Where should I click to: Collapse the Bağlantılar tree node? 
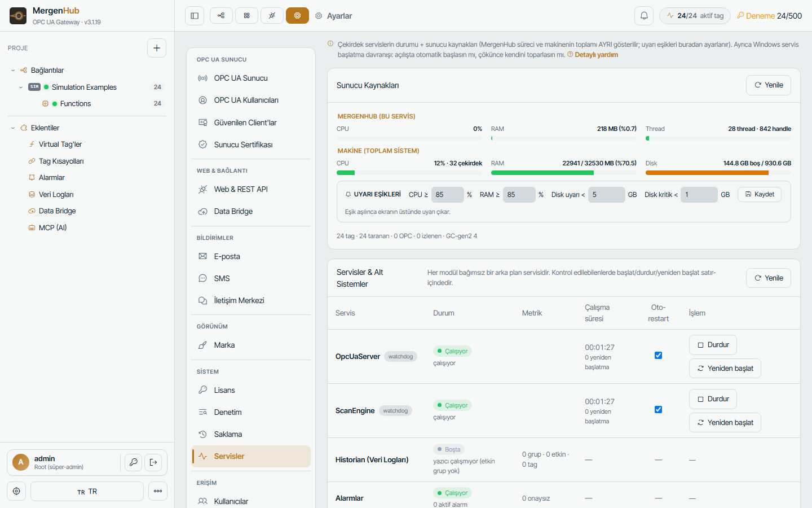(x=13, y=71)
